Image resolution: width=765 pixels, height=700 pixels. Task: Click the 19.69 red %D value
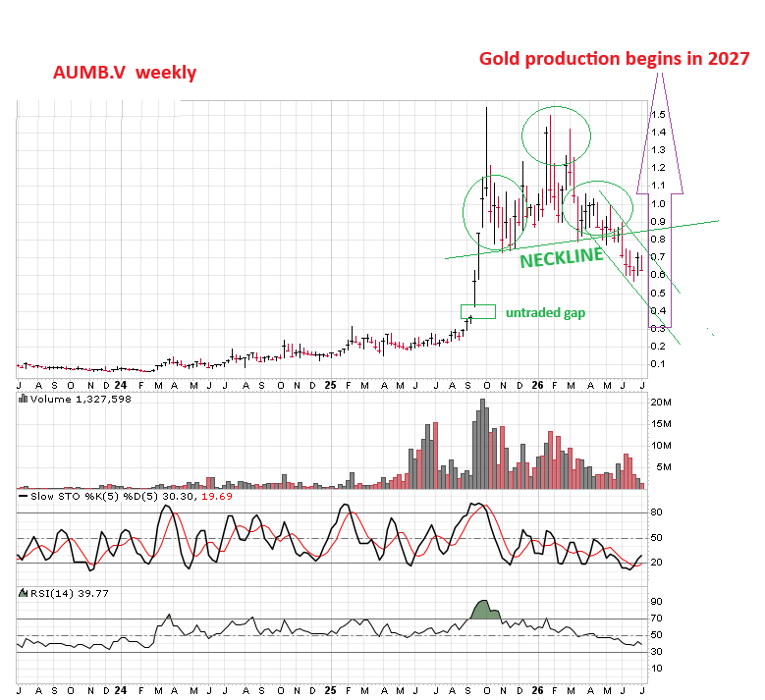(217, 496)
